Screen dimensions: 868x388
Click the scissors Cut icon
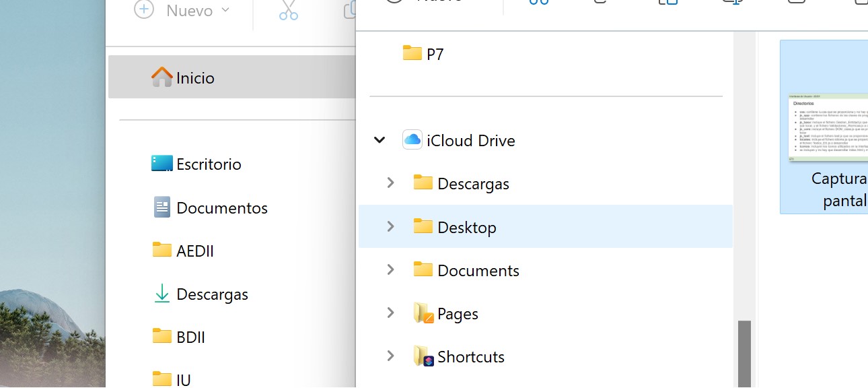click(288, 11)
